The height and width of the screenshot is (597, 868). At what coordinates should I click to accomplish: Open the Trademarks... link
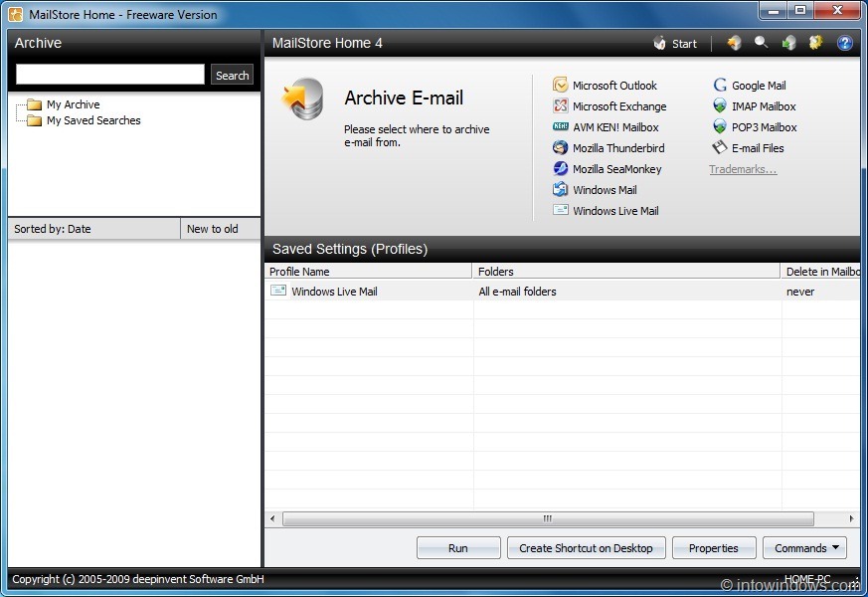click(x=743, y=169)
